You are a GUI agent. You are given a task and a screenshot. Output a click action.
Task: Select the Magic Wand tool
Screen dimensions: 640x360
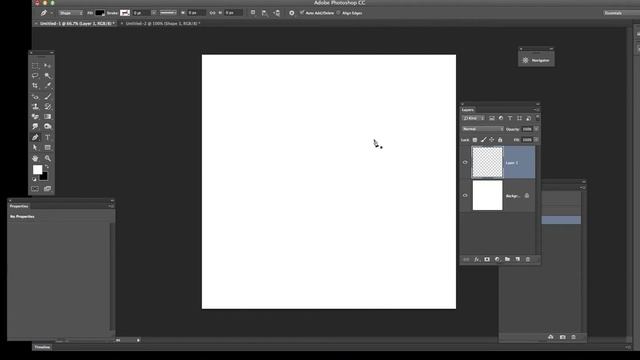[x=48, y=76]
